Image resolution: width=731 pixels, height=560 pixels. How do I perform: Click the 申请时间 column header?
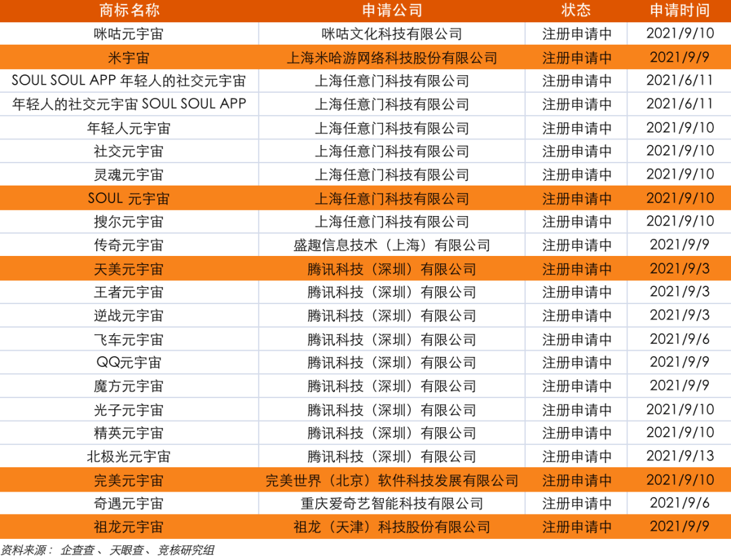(x=680, y=10)
